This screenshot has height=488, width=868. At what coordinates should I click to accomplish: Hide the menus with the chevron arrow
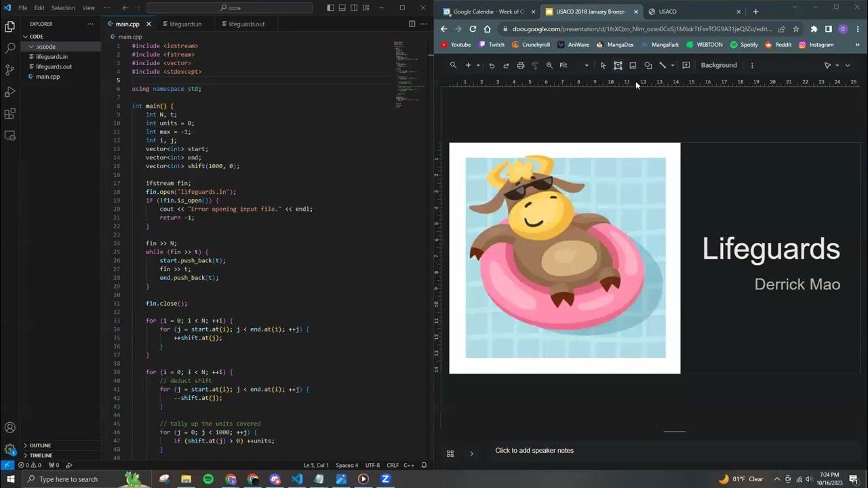click(x=847, y=66)
